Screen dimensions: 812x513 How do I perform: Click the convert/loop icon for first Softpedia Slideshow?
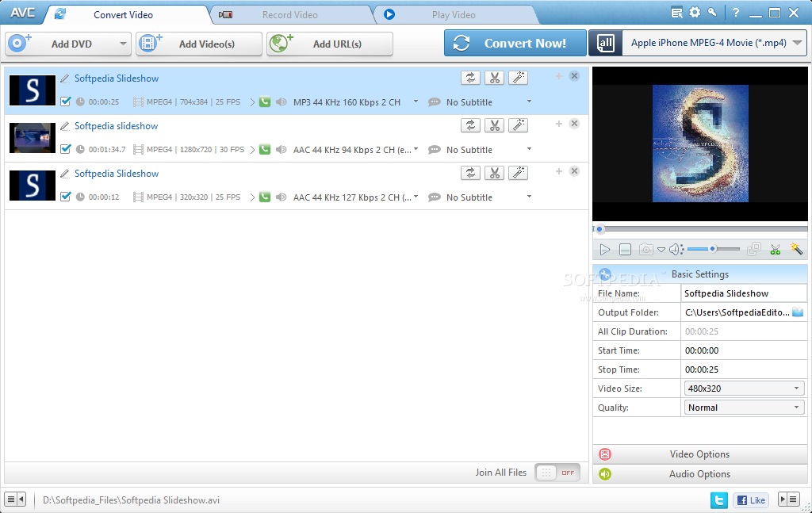(x=470, y=78)
